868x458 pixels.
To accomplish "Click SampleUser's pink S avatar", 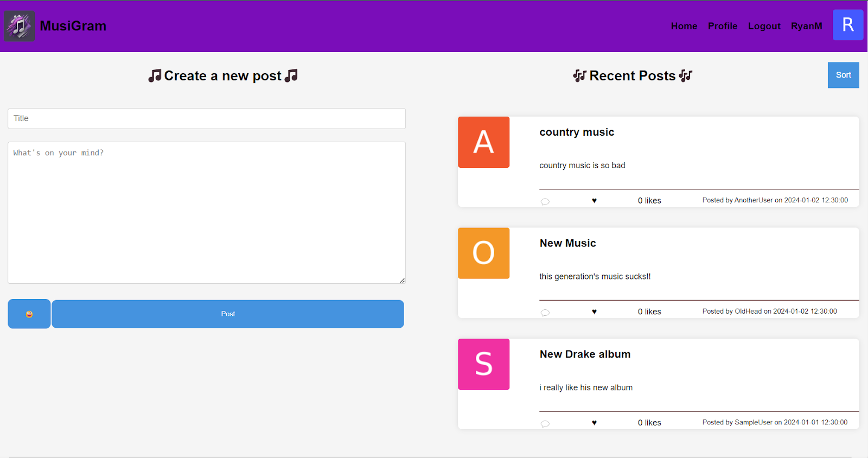I will pyautogui.click(x=483, y=364).
